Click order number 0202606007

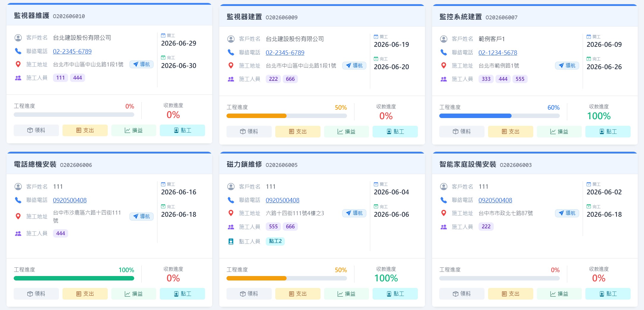point(501,18)
